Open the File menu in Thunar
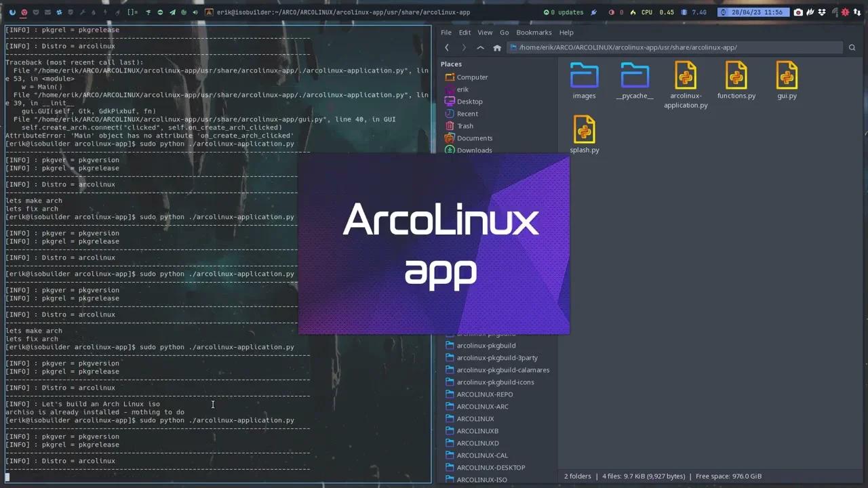 446,32
